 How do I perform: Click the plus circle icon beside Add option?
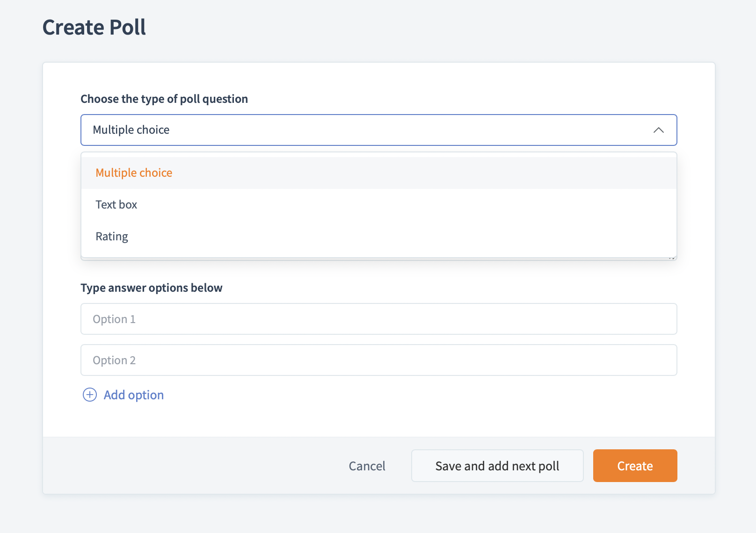pos(89,395)
